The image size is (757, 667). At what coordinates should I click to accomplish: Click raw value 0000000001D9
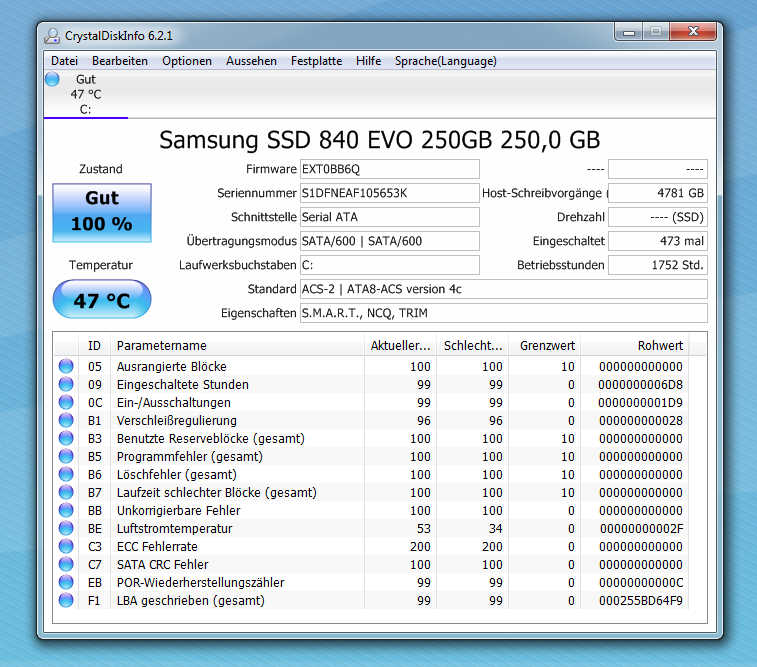pyautogui.click(x=641, y=403)
